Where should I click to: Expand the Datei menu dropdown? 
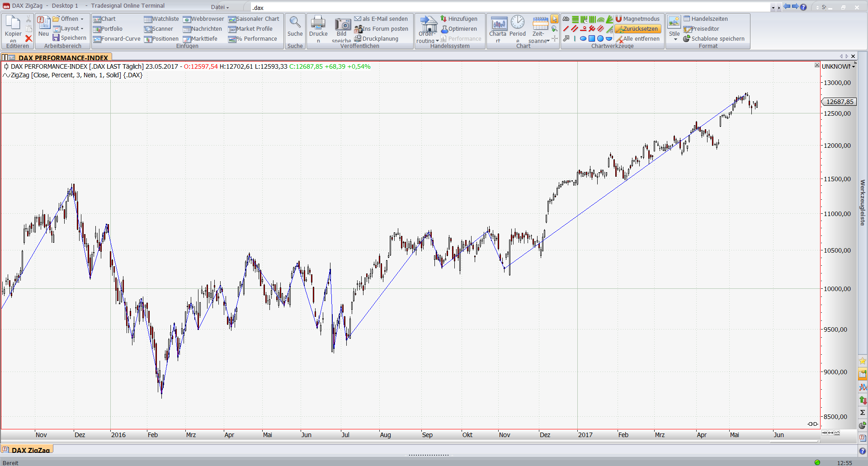coord(220,7)
